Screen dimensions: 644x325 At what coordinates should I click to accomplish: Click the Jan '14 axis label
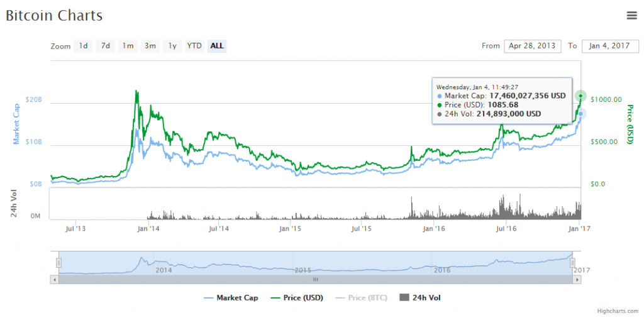[148, 229]
